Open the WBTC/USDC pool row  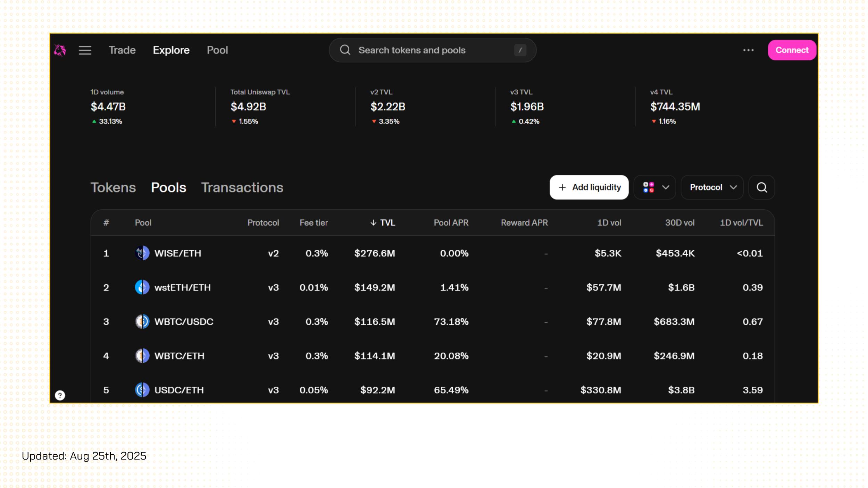click(433, 322)
